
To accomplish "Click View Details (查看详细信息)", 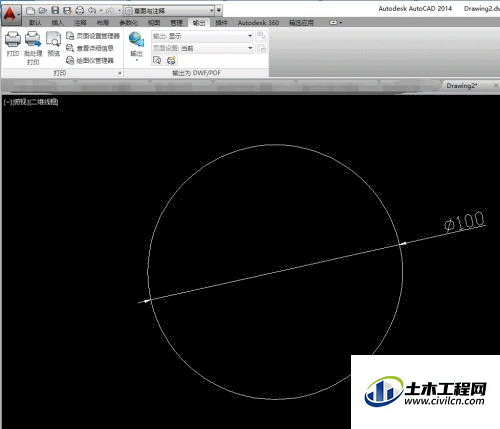I will [x=90, y=48].
